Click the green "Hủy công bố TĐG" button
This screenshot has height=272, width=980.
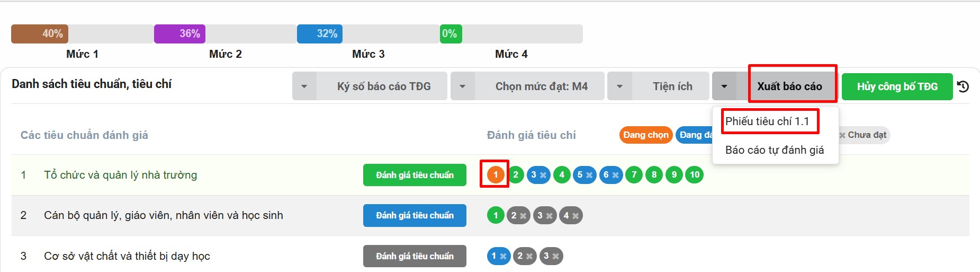point(897,86)
